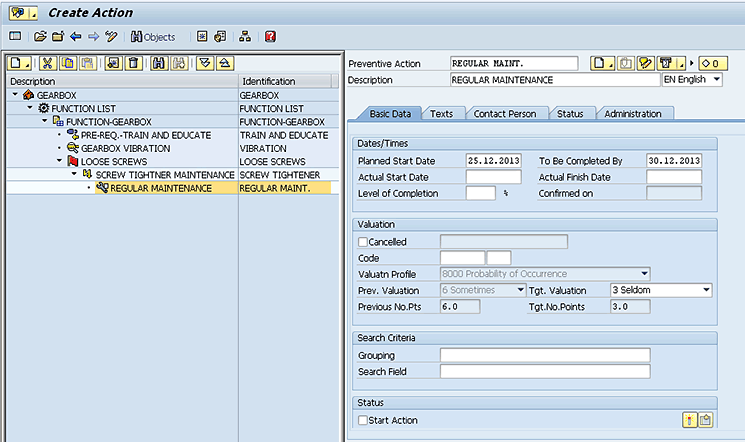Open the Contact Person tab
The width and height of the screenshot is (745, 442).
[x=510, y=114]
